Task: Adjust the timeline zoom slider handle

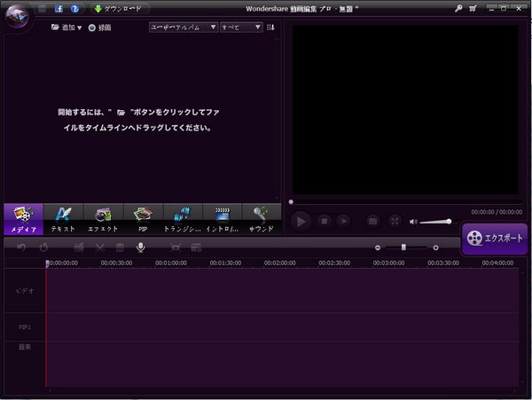Action: (403, 247)
